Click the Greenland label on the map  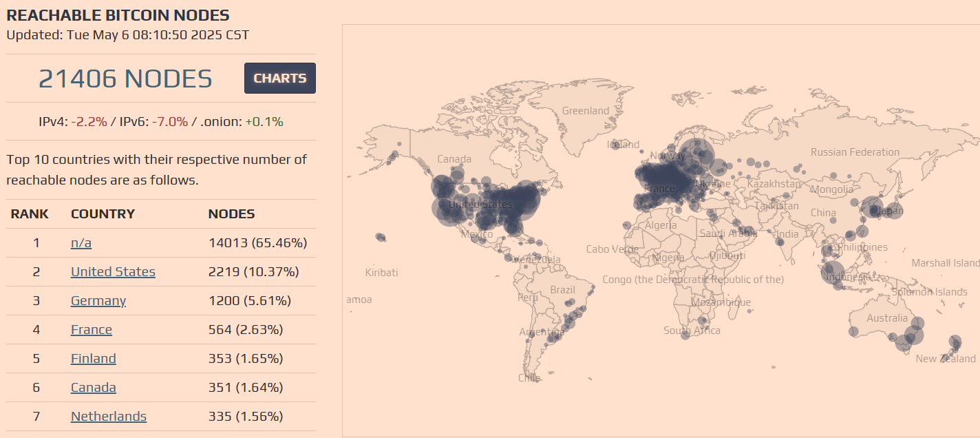tap(586, 111)
